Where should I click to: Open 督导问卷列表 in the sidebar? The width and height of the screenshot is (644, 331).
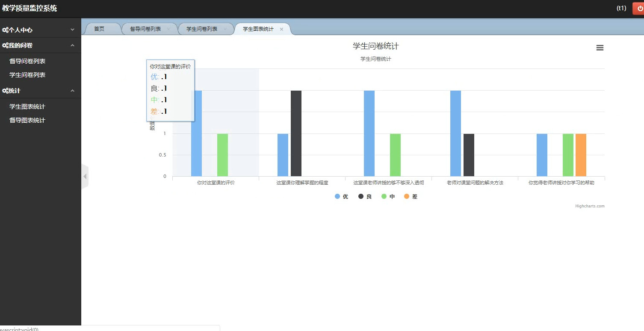point(27,61)
